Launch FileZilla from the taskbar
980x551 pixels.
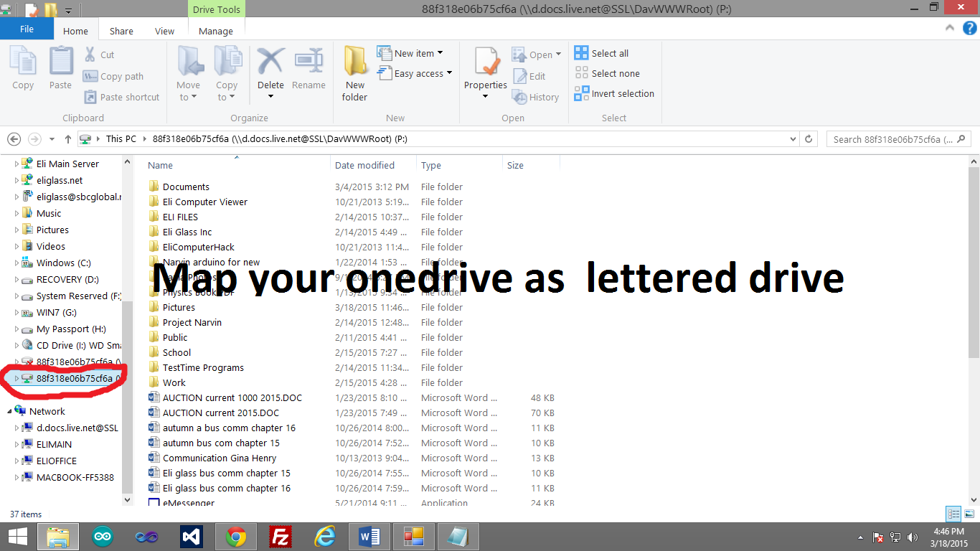click(x=280, y=536)
